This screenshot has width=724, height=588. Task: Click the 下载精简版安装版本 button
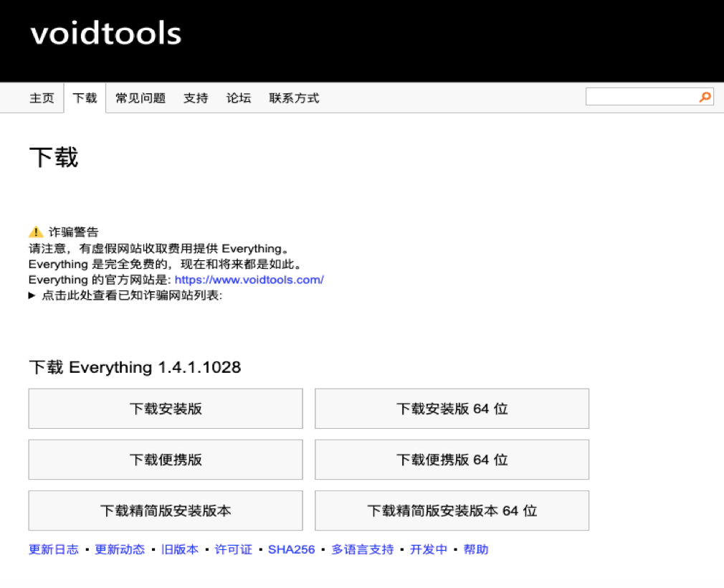pos(166,511)
